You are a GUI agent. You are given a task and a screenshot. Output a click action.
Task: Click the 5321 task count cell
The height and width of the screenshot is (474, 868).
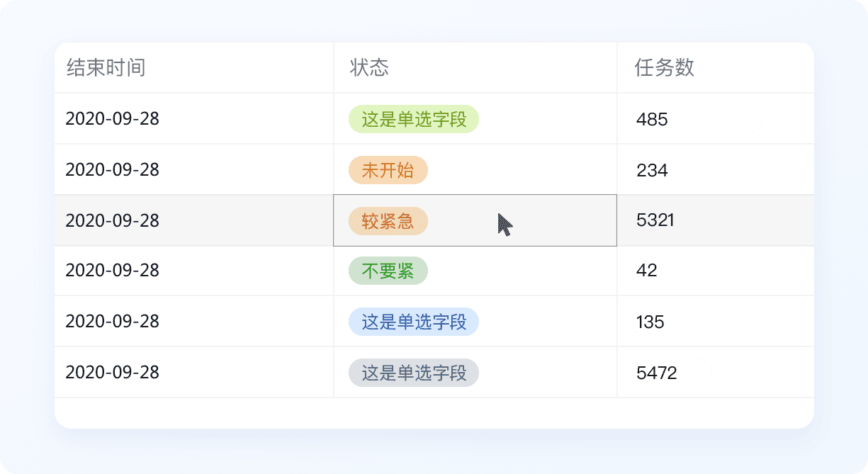pos(655,221)
